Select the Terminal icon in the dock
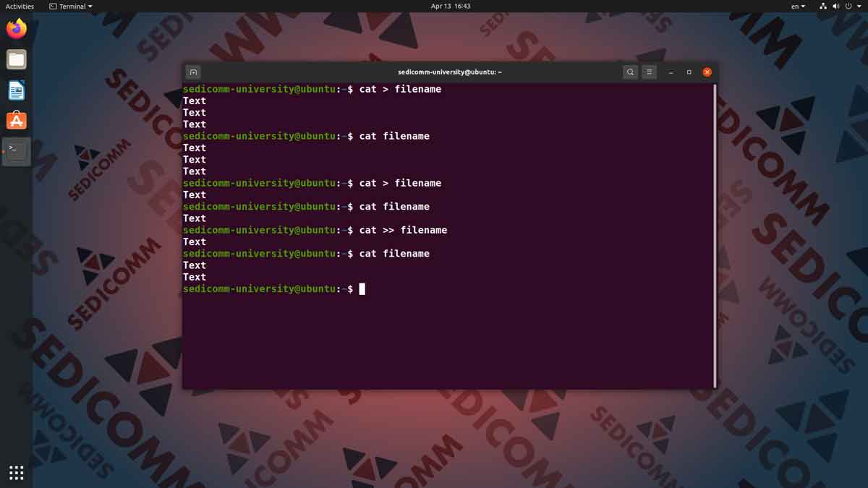 (16, 151)
